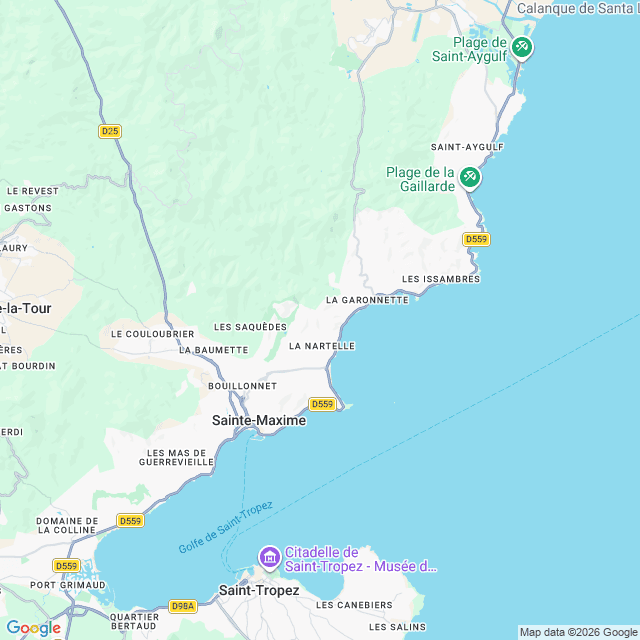Select the Saint-Tropez town label

coord(259,590)
